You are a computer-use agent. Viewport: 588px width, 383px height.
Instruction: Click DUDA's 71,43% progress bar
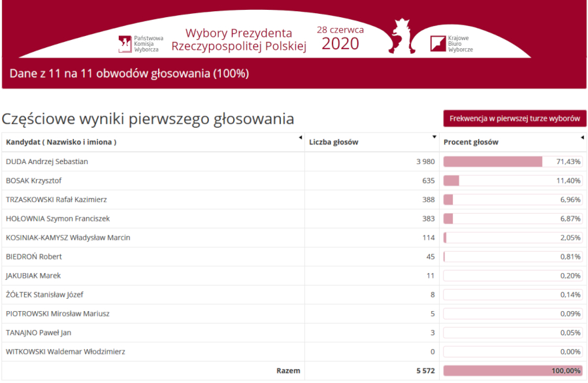[x=492, y=161]
